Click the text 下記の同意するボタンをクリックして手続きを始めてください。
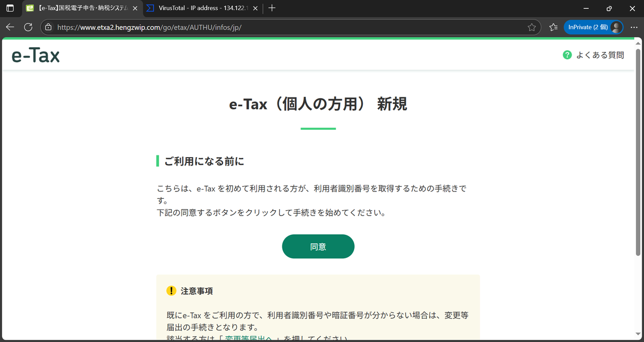Image resolution: width=644 pixels, height=342 pixels. [272, 212]
